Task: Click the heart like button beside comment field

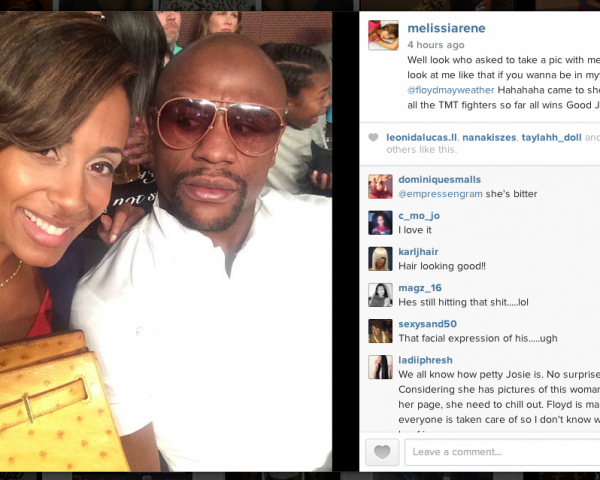Action: 382,452
